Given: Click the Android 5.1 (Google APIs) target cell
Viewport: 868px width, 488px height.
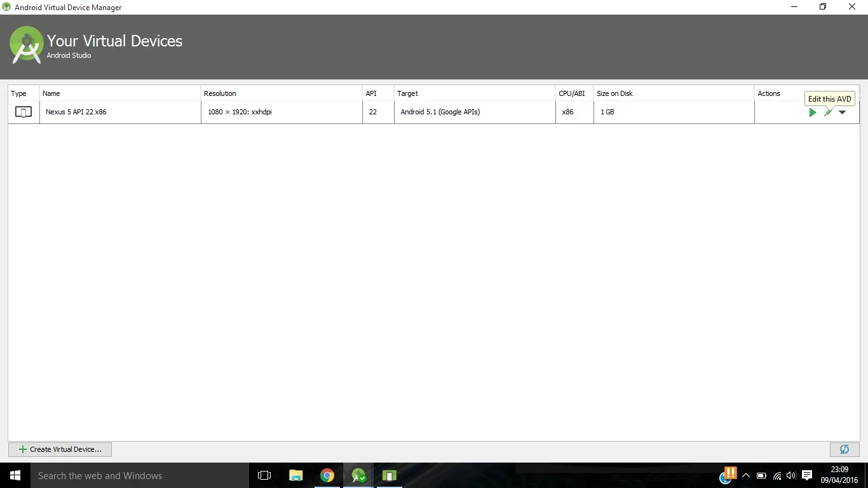Looking at the screenshot, I should 475,112.
